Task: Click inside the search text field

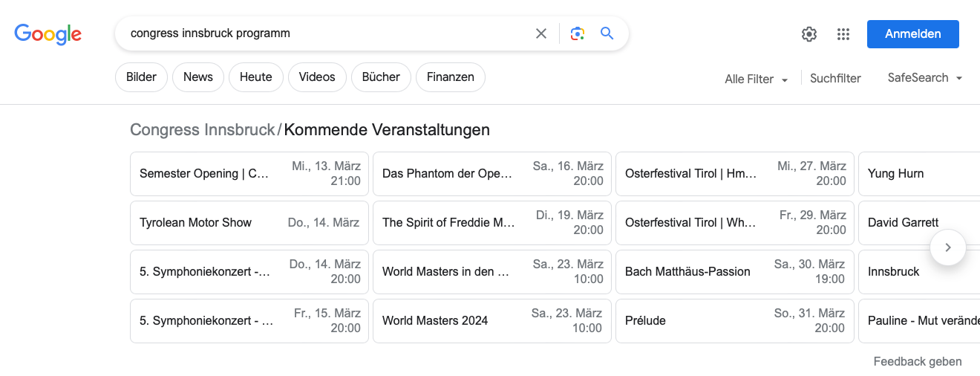Action: click(327, 33)
